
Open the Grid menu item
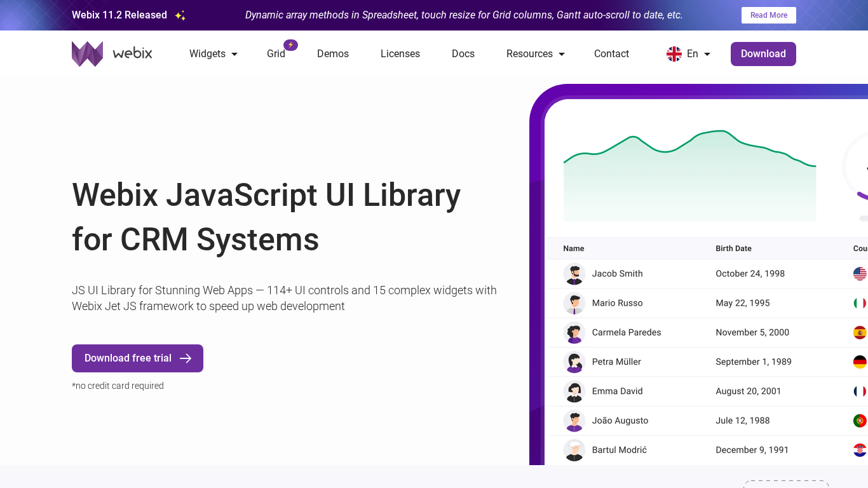click(276, 54)
